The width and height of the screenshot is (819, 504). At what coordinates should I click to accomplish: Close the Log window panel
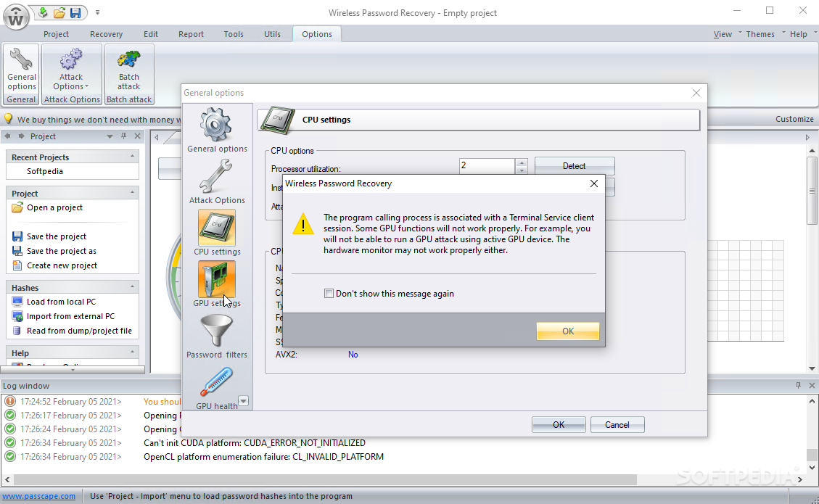tap(812, 385)
